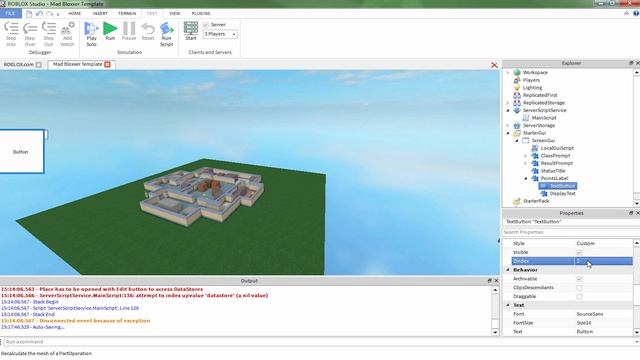Collapse the ScreenGui tree node

tap(517, 140)
